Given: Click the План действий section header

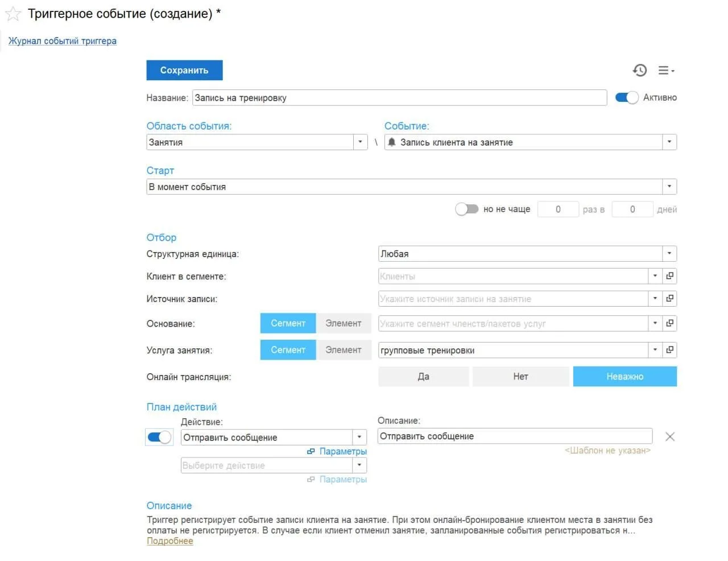Looking at the screenshot, I should click(181, 407).
